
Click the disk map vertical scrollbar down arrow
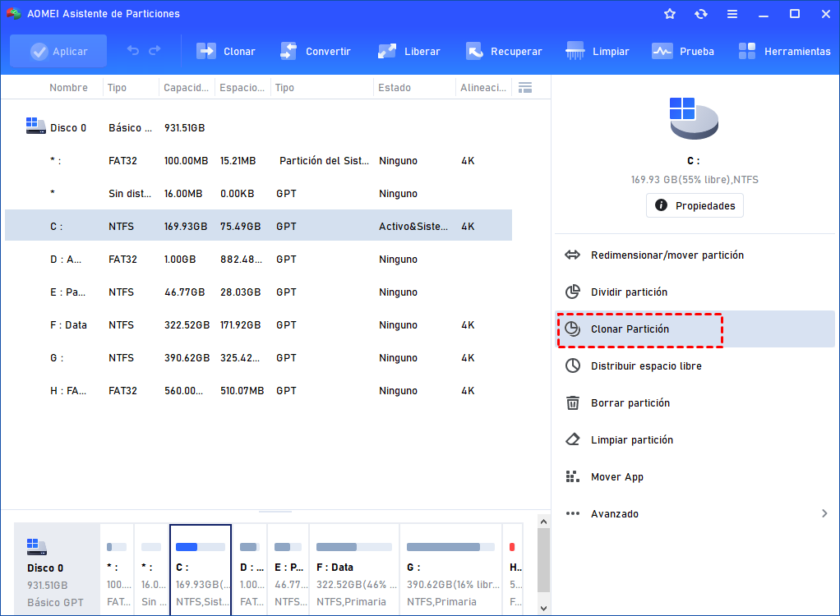[x=543, y=609]
